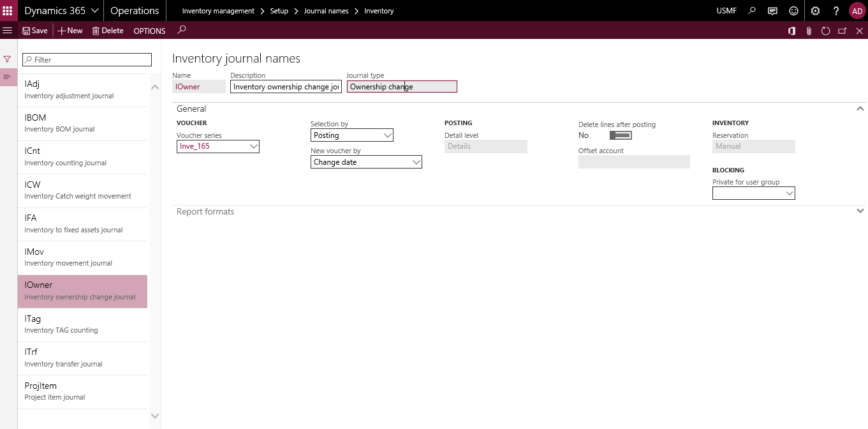Click the attachments paperclip icon
Image resolution: width=868 pixels, height=429 pixels.
809,30
